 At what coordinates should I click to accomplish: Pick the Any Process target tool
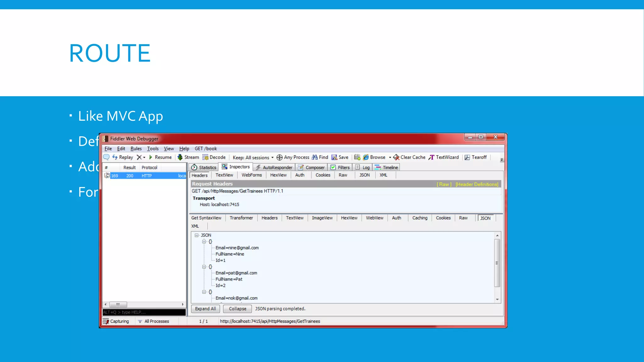coord(293,157)
